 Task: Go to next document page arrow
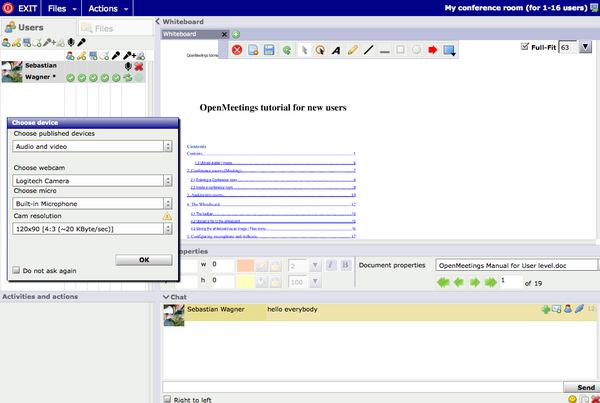tap(474, 282)
